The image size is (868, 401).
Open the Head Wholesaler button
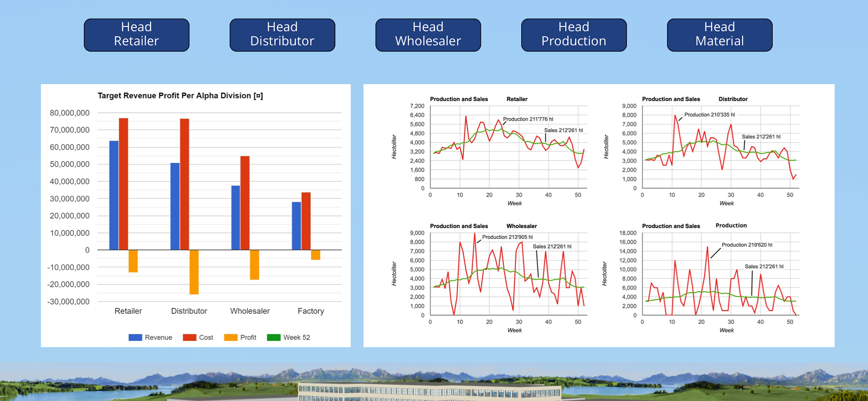[428, 35]
